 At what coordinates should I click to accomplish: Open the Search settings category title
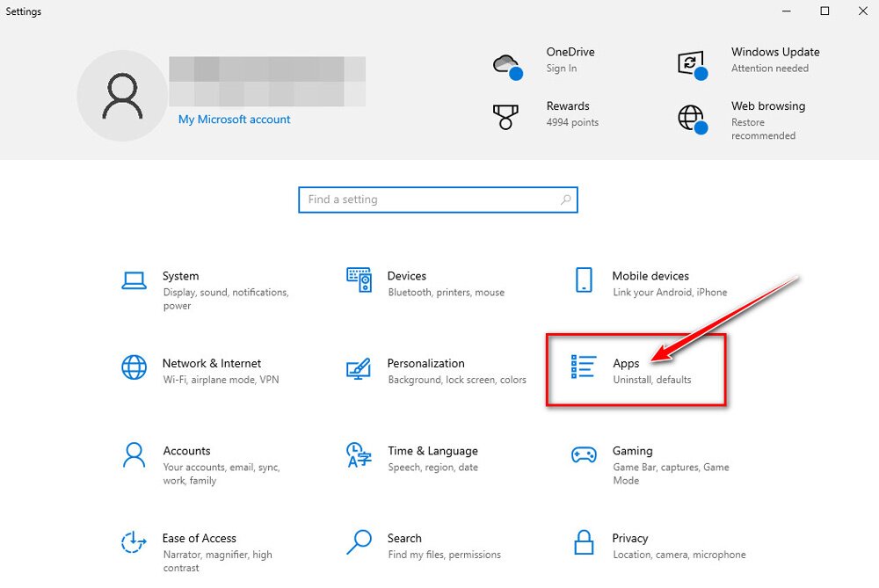coord(404,538)
